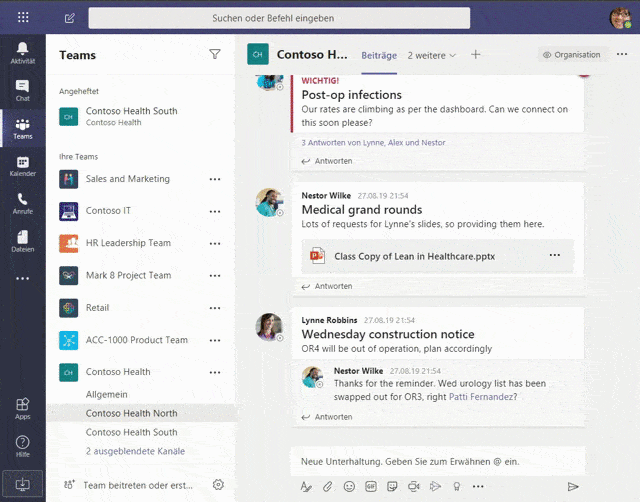640x502 pixels.
Task: Open more options for Class Copy file
Action: pyautogui.click(x=555, y=256)
